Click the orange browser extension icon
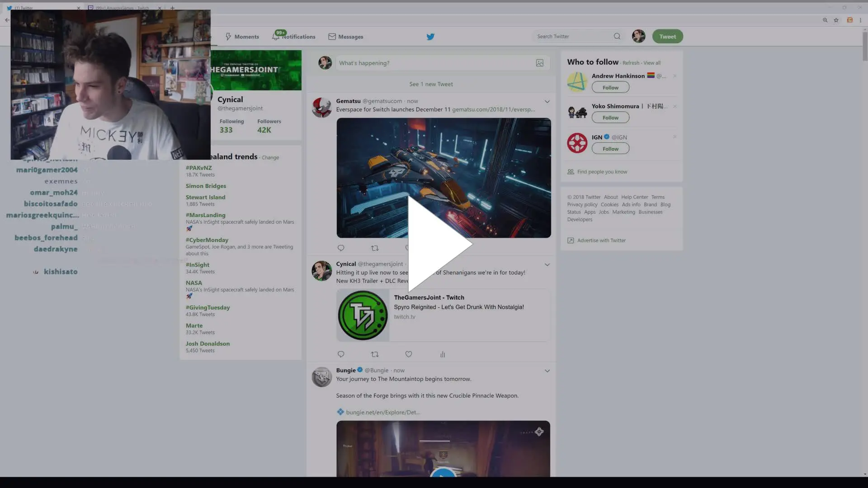The image size is (868, 488). (x=850, y=20)
